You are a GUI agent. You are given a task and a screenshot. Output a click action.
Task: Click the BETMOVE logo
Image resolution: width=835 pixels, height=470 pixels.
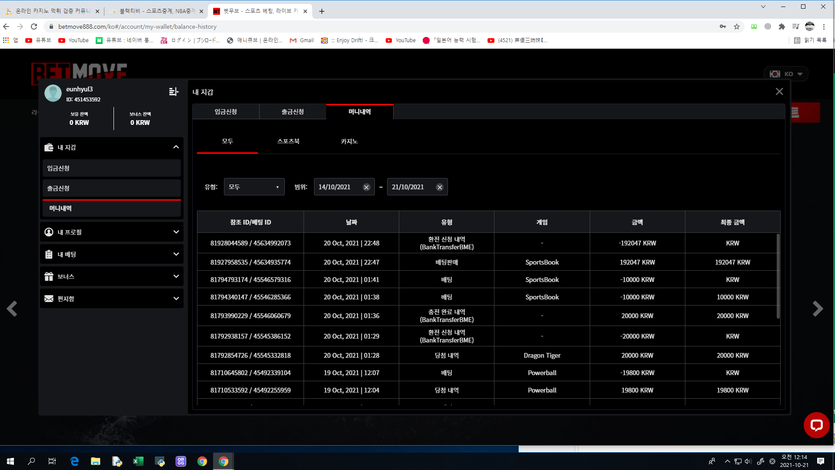(79, 71)
